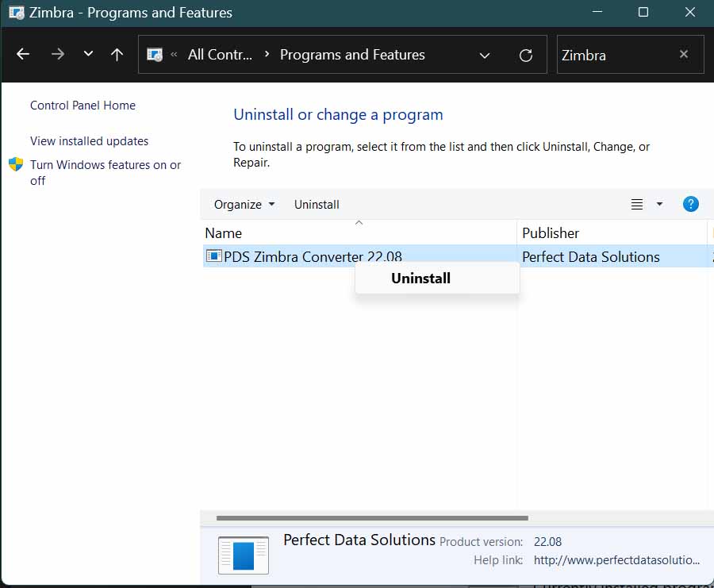Choose Uninstall from the context menu

point(437,279)
